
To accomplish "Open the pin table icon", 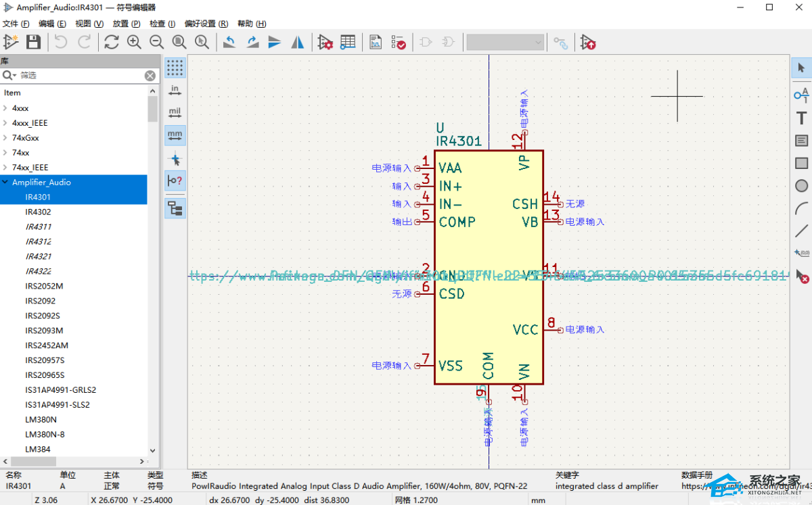I will (x=348, y=43).
